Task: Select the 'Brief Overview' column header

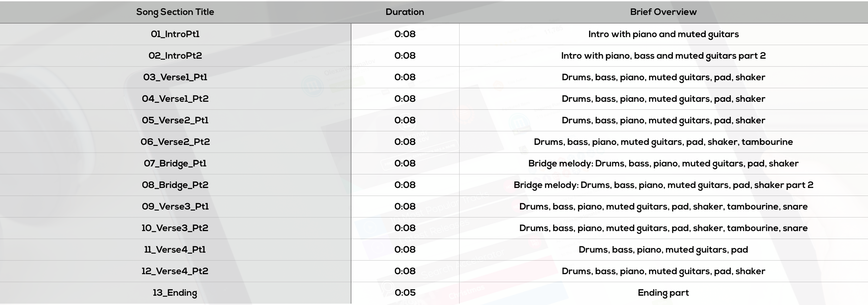Action: [x=663, y=12]
